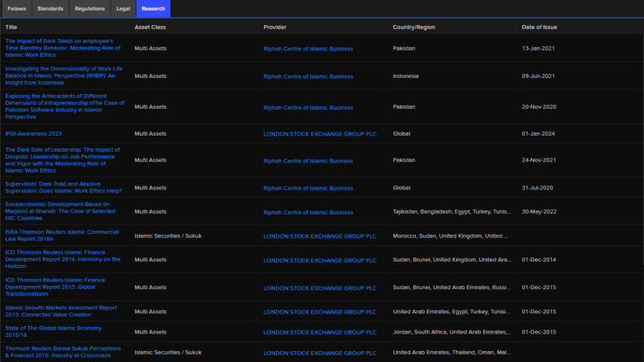Click London Stock Exchange provider for Global Islamic Economy
Viewport: 644px width, 362px height.
click(319, 333)
